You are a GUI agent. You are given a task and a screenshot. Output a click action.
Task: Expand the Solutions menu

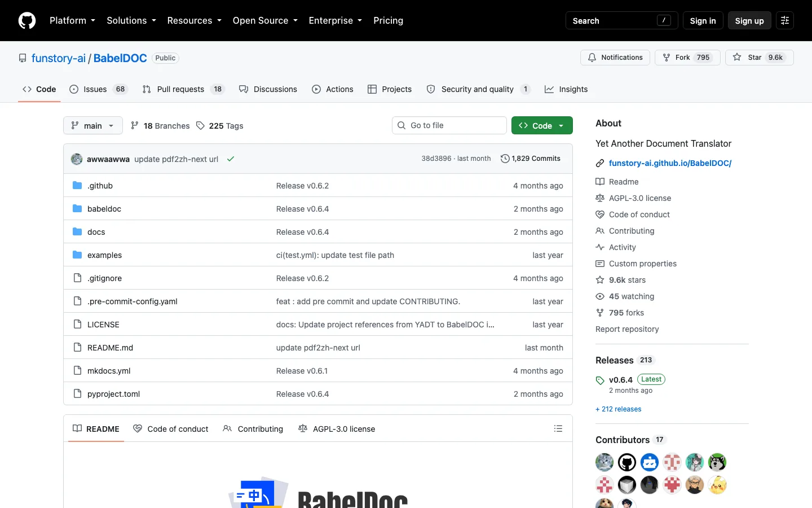(131, 20)
